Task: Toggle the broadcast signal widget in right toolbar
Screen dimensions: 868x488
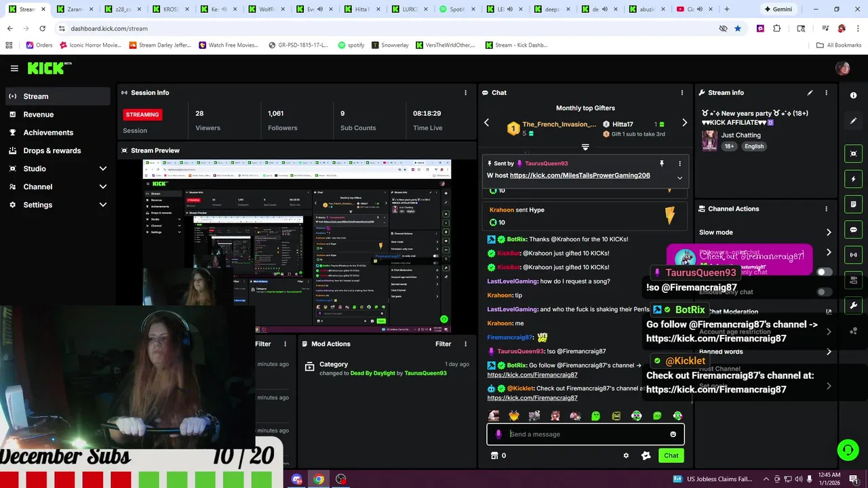Action: pos(853,255)
